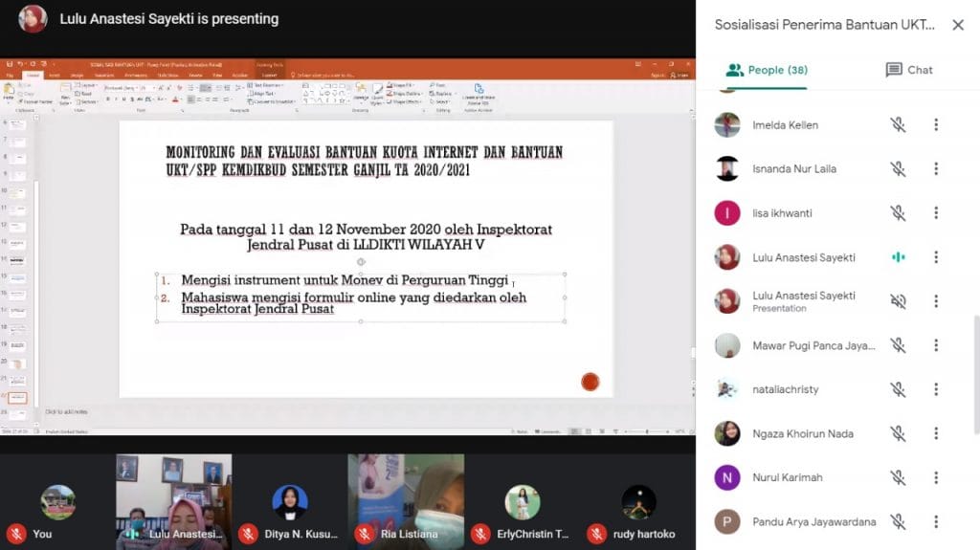The image size is (980, 550).
Task: Click muted microphone icon for Pandu Arya Jayawardana
Action: 898,521
